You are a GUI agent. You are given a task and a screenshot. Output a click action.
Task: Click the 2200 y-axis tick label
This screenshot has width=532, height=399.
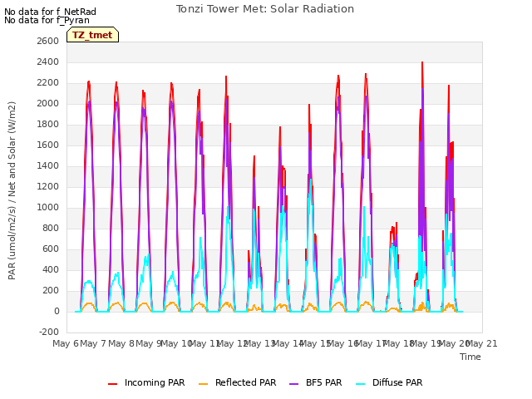pos(48,83)
